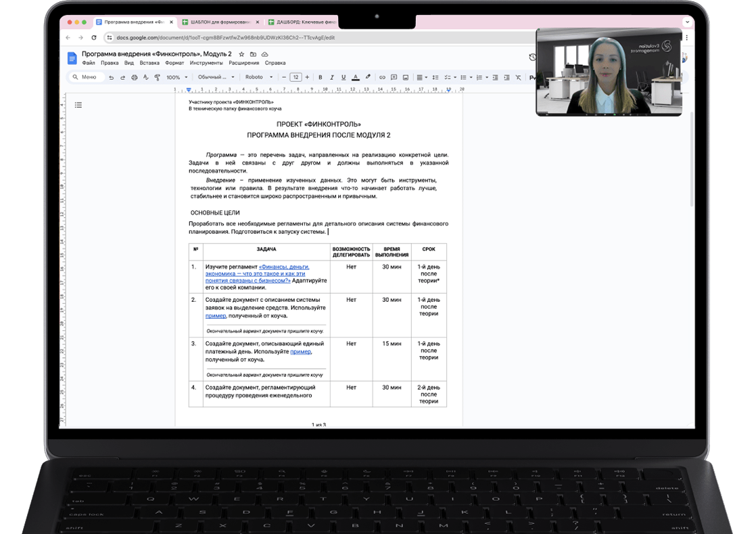756x534 pixels.
Task: Open the text color picker
Action: (x=355, y=77)
